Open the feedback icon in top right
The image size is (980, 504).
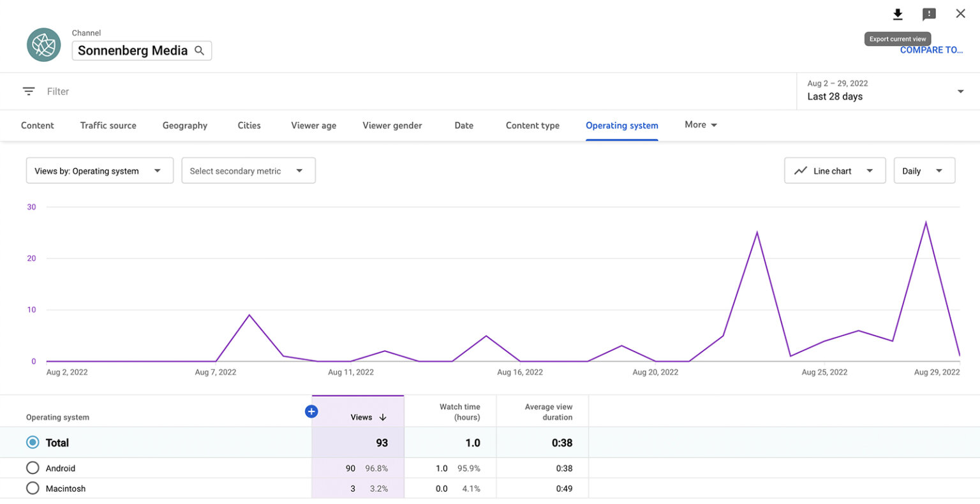pos(929,13)
